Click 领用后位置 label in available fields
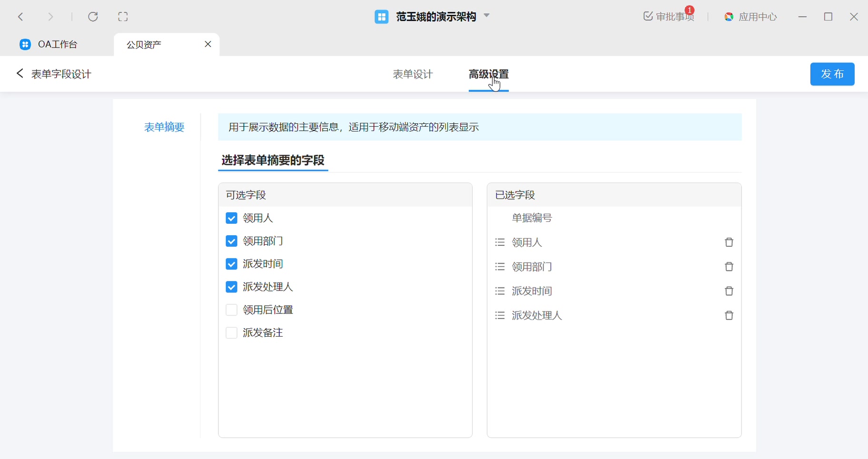 pos(268,309)
